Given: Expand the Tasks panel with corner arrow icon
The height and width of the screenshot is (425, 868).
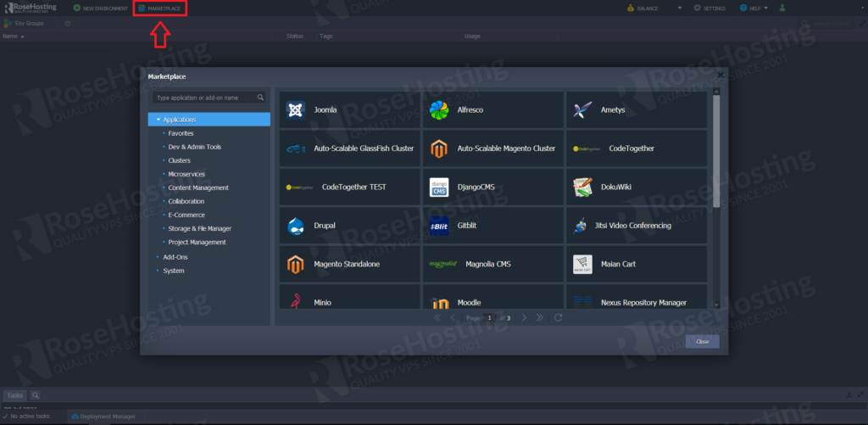Looking at the screenshot, I should [x=861, y=394].
